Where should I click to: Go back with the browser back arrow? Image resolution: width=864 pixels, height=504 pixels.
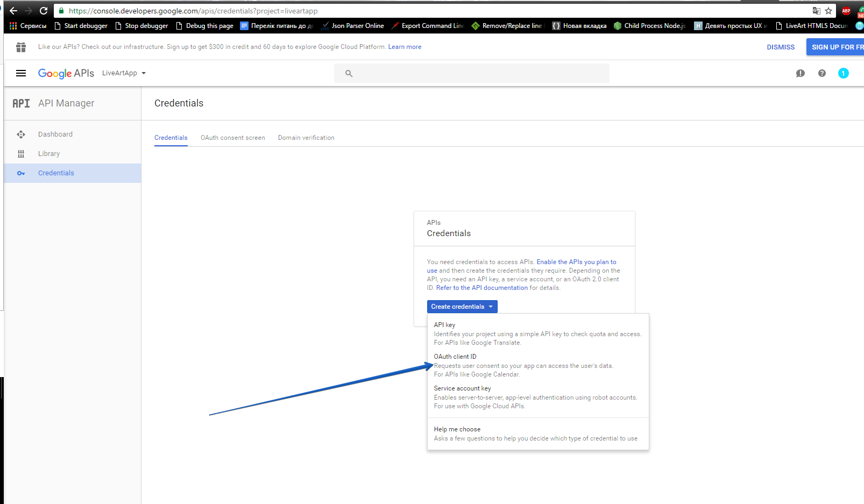click(x=13, y=11)
